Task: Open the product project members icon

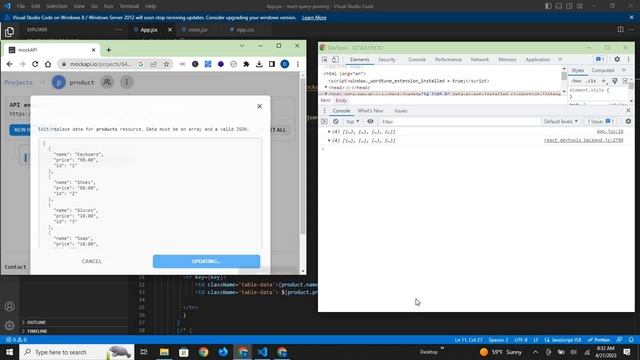Action: click(x=107, y=82)
